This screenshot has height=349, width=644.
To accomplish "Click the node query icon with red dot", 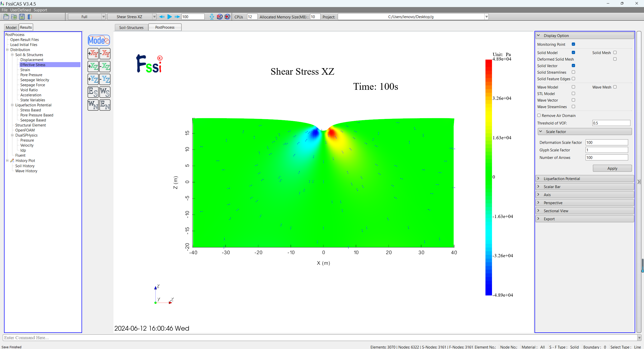I will tap(228, 17).
